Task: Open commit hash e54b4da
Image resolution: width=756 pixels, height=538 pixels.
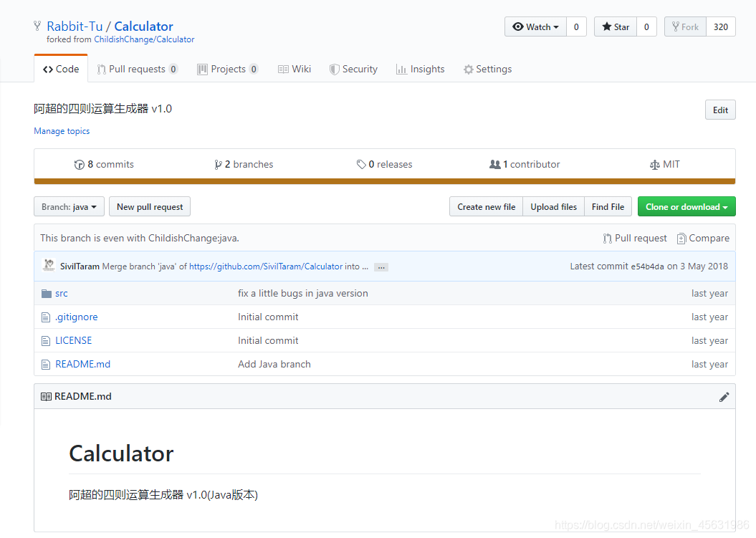Action: coord(648,266)
